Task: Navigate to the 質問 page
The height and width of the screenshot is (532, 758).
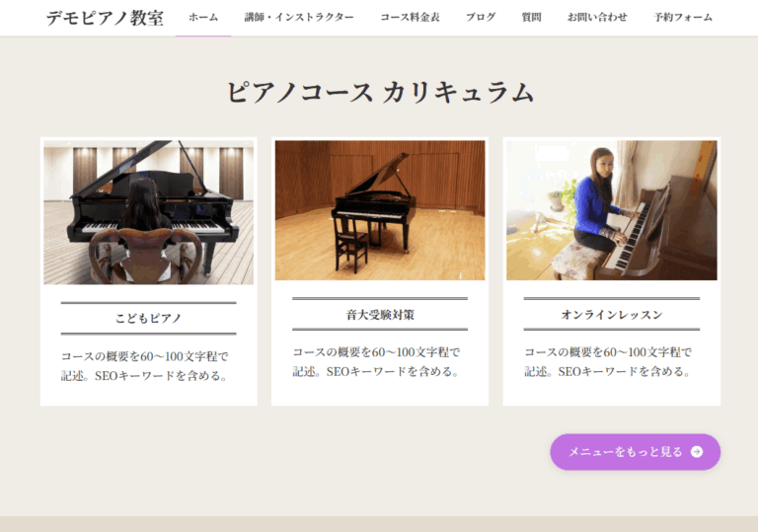Action: [531, 18]
